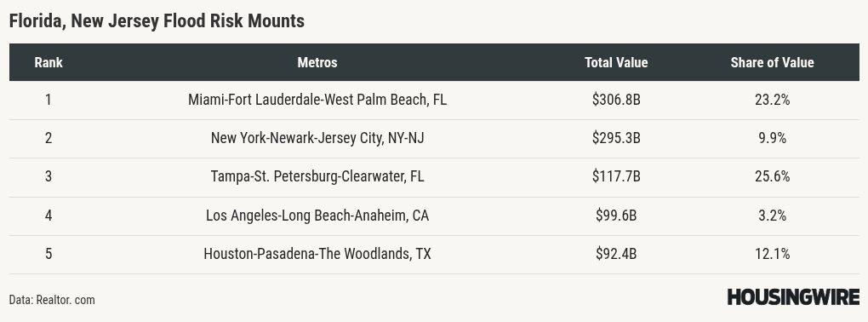Click the Rank column header
This screenshot has width=868, height=322.
[49, 62]
